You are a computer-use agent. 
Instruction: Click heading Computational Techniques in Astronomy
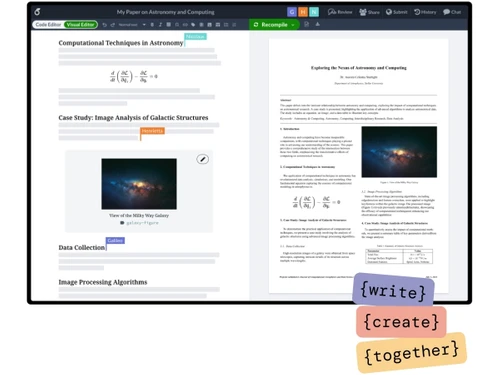coord(121,43)
